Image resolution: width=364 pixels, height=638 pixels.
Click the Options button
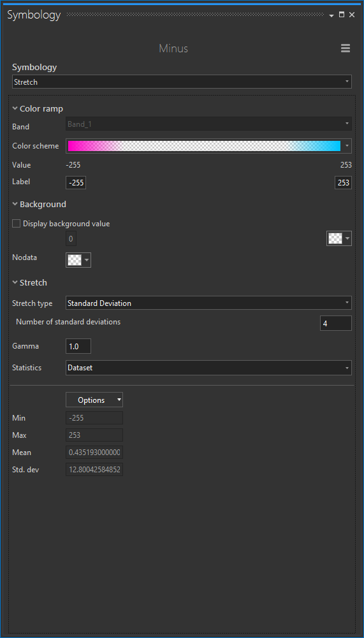[x=94, y=400]
